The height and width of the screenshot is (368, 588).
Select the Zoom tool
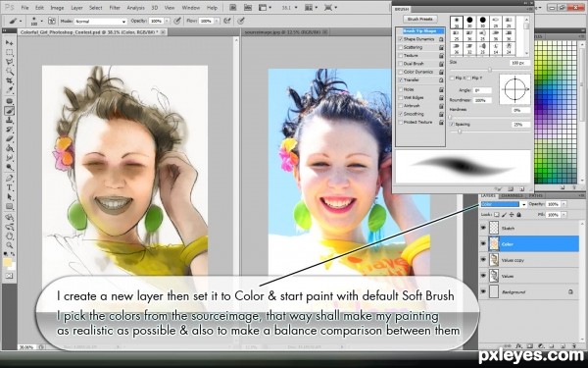(x=10, y=245)
